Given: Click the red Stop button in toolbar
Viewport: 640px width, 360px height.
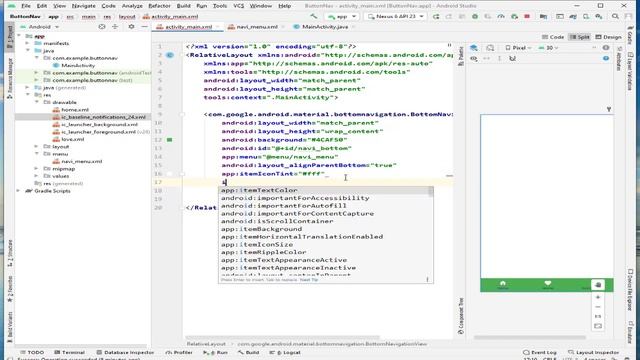Looking at the screenshot, I should (x=527, y=16).
